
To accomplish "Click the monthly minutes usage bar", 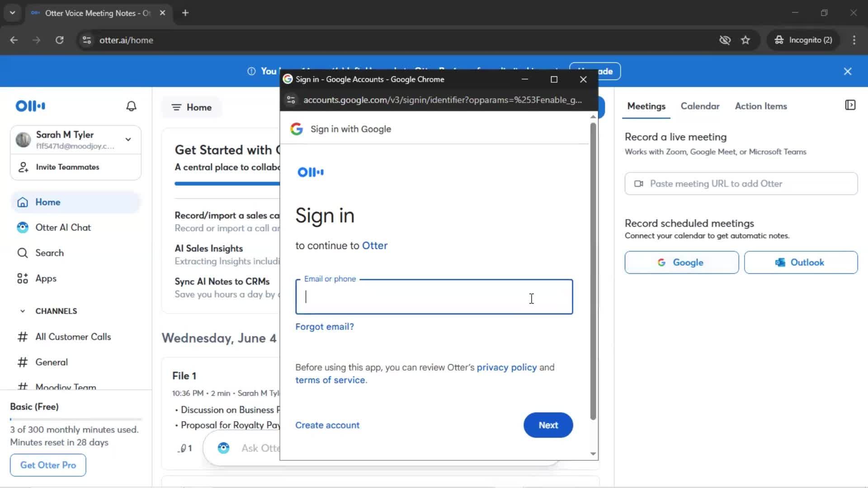I will pyautogui.click(x=75, y=419).
